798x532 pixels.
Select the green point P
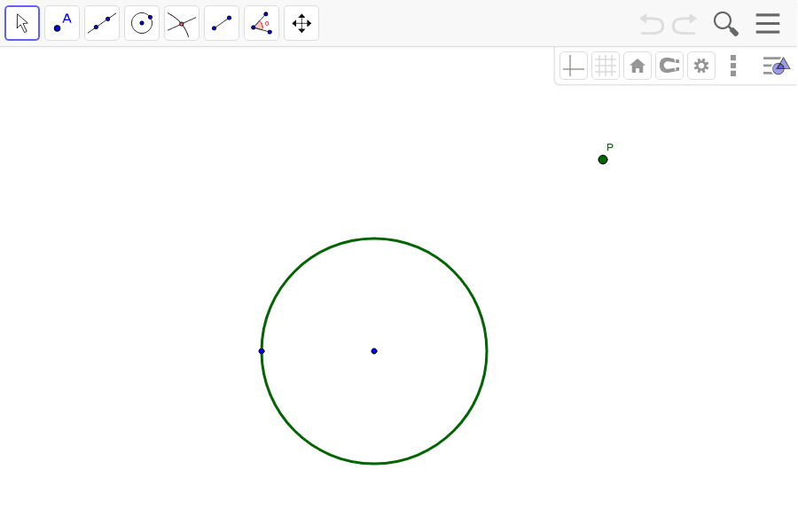[603, 160]
